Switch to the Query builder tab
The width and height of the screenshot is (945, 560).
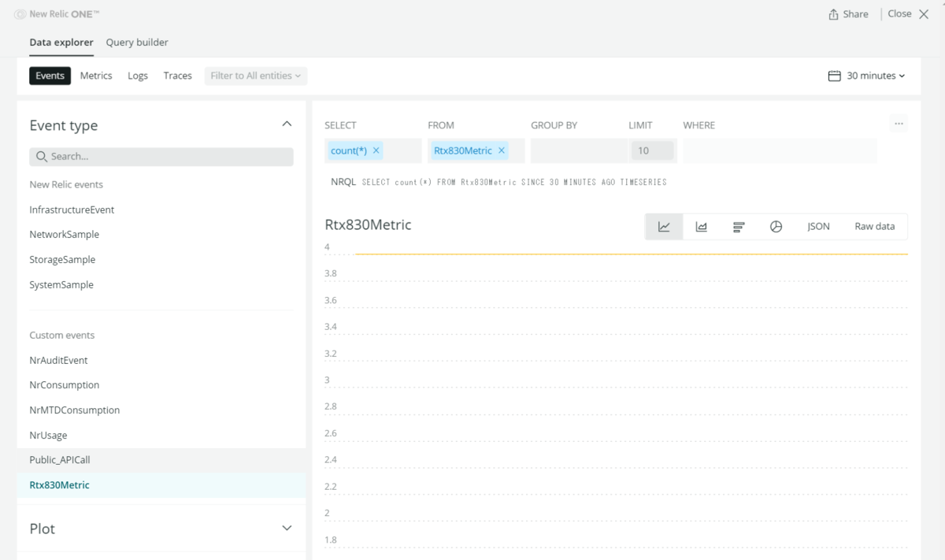pos(137,43)
